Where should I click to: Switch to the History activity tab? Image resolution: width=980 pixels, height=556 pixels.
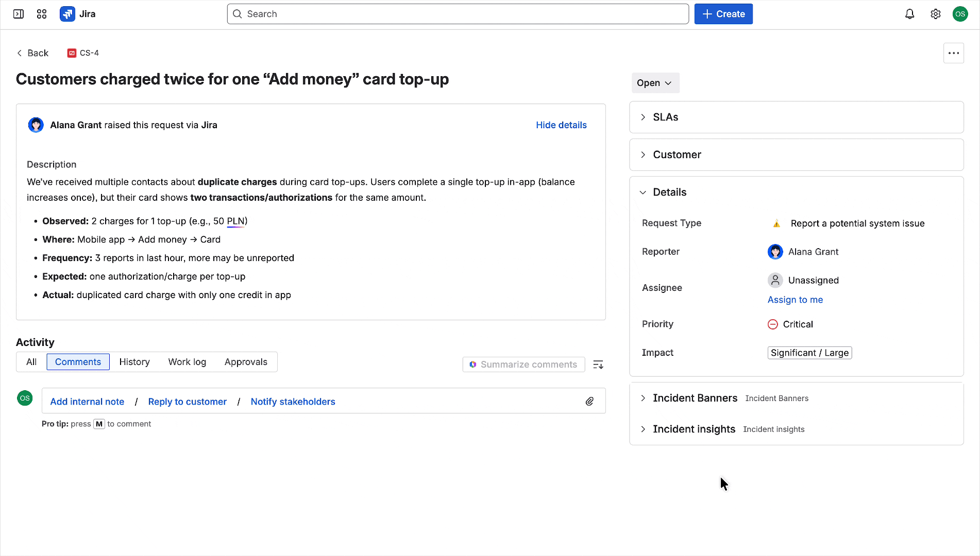pyautogui.click(x=134, y=362)
